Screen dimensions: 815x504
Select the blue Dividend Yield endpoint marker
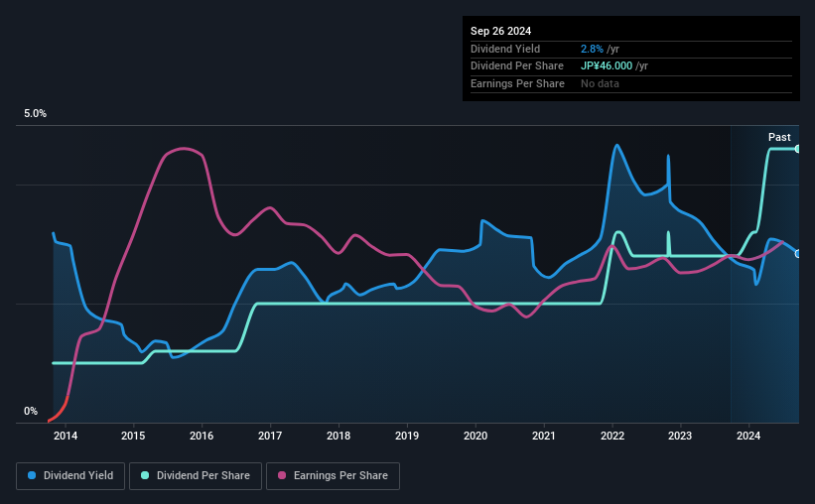pos(798,254)
